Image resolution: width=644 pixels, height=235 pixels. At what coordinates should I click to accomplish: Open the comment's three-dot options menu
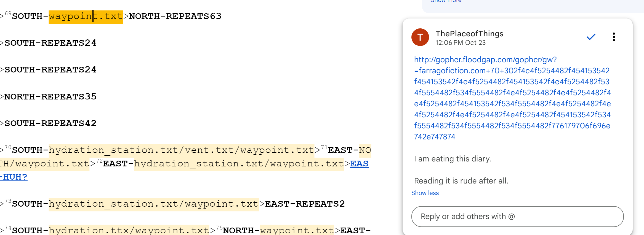tap(614, 37)
